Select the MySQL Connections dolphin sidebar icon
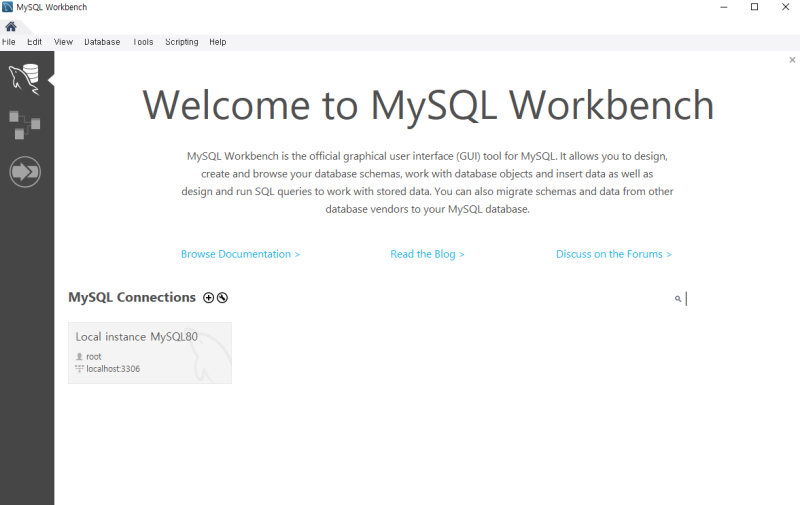 coord(24,79)
